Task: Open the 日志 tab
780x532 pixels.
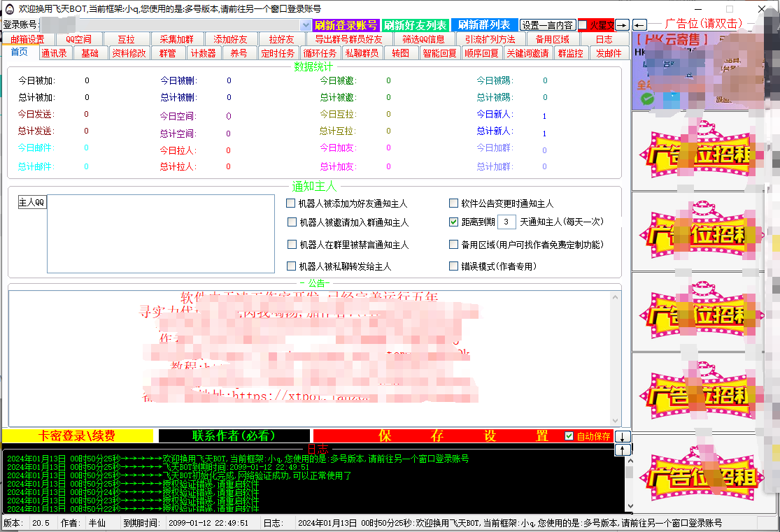Action: [x=604, y=39]
